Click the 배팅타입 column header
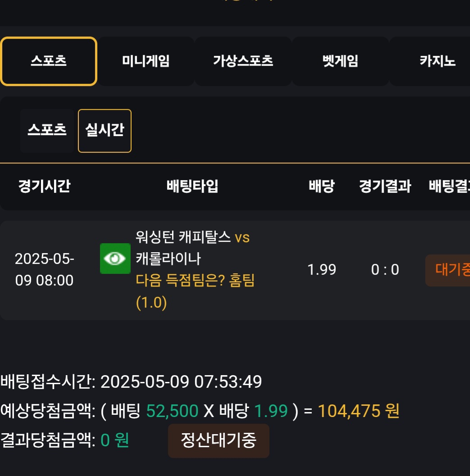This screenshot has height=476, width=470. (192, 186)
